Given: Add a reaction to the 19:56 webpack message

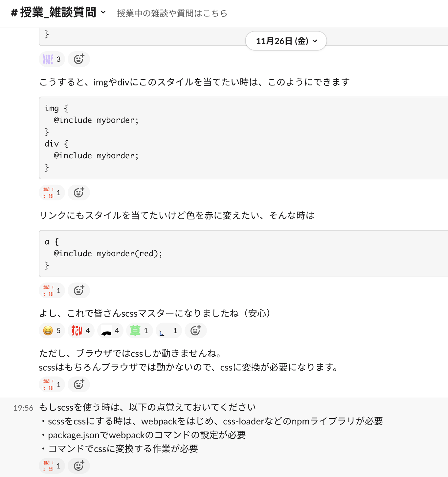Looking at the screenshot, I should 79,466.
